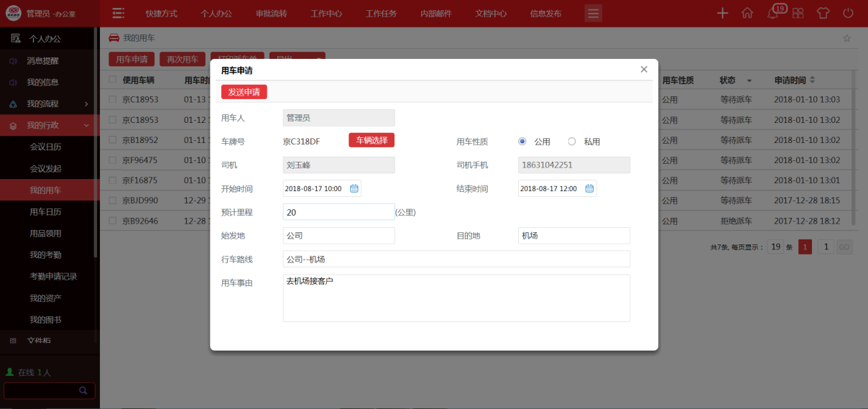Open the theme skin shirt icon
The image size is (868, 409).
823,13
